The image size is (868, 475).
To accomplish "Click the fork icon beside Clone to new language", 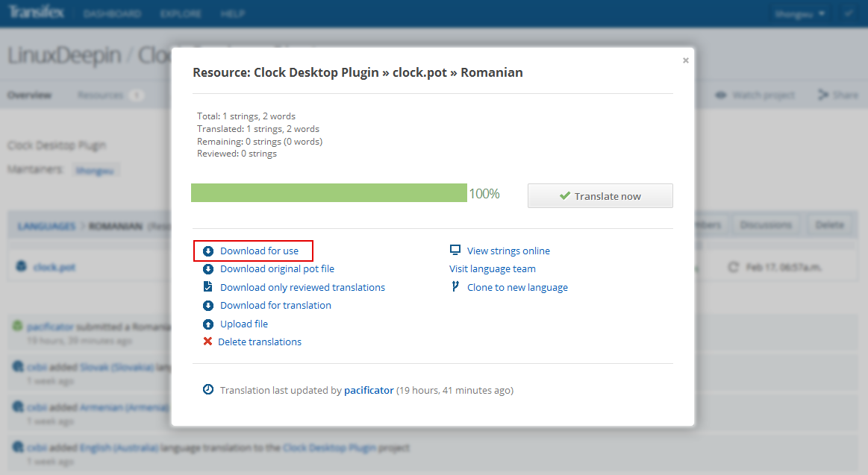I will point(455,286).
